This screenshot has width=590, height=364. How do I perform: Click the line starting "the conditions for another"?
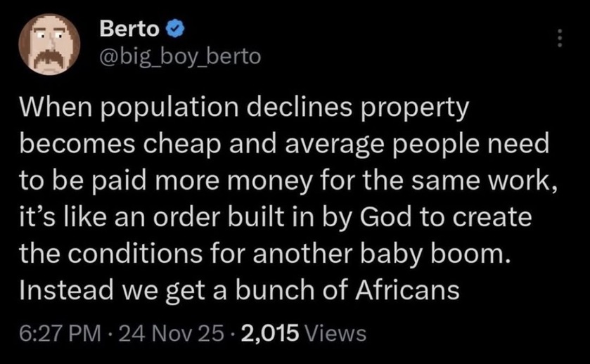[x=265, y=252]
